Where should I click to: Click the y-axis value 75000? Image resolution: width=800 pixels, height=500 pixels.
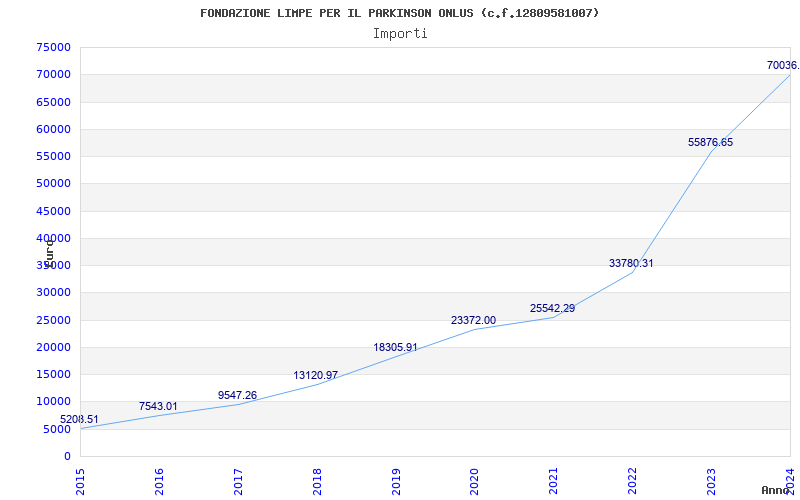(54, 47)
